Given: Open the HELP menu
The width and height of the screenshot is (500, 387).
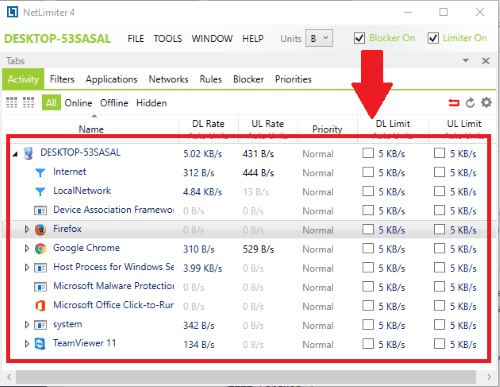Looking at the screenshot, I should point(253,39).
